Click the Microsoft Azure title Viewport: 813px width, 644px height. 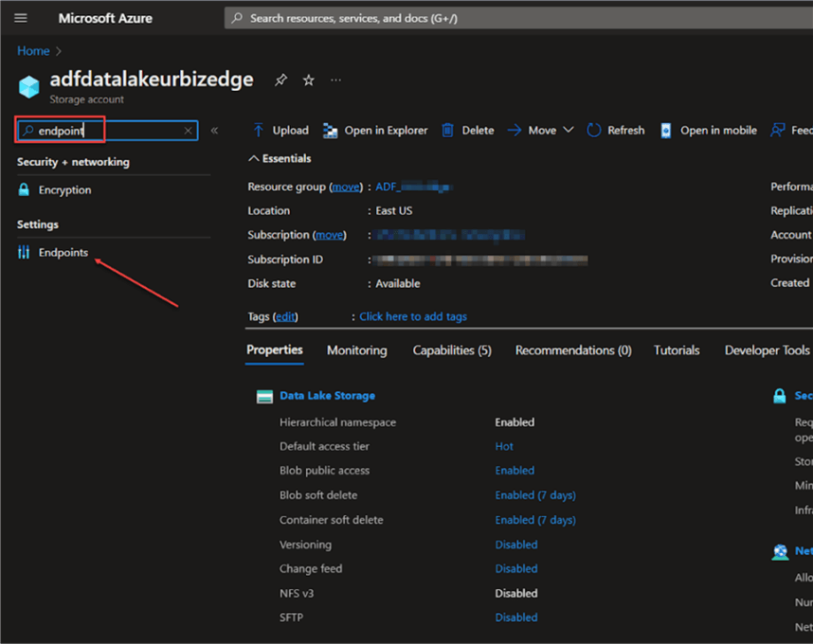tap(105, 18)
